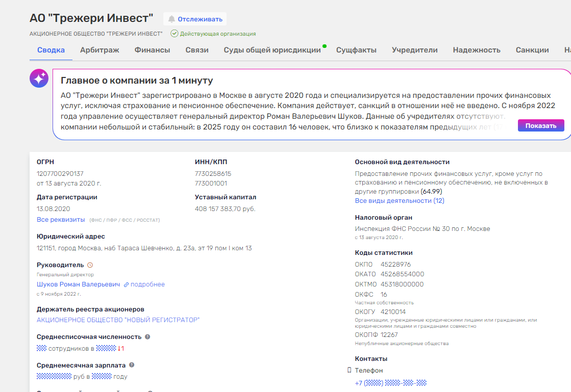Click the КПП value 773001001

[211, 184]
